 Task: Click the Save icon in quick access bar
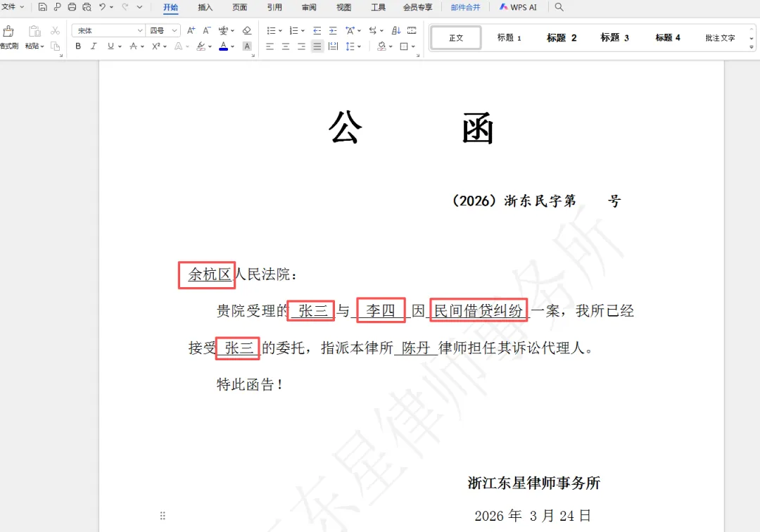tap(43, 7)
